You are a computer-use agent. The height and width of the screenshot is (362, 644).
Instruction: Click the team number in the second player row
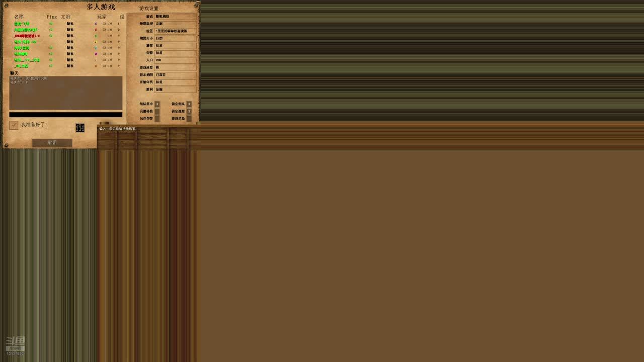click(119, 30)
